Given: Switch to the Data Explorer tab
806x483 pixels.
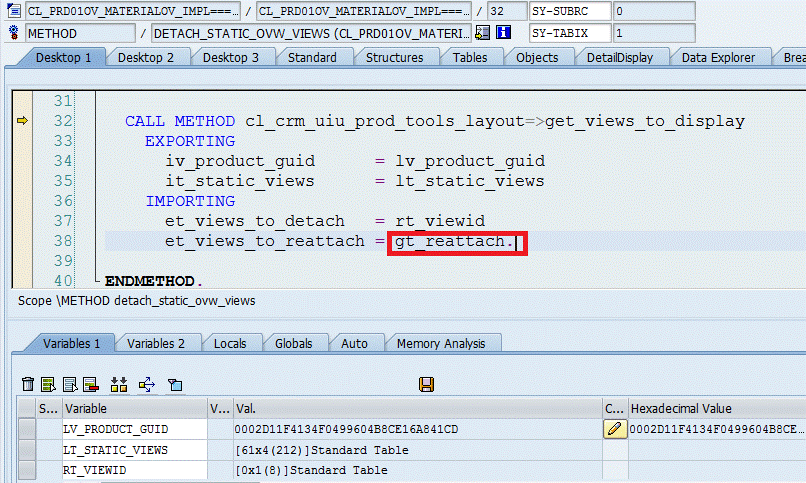Looking at the screenshot, I should click(718, 58).
